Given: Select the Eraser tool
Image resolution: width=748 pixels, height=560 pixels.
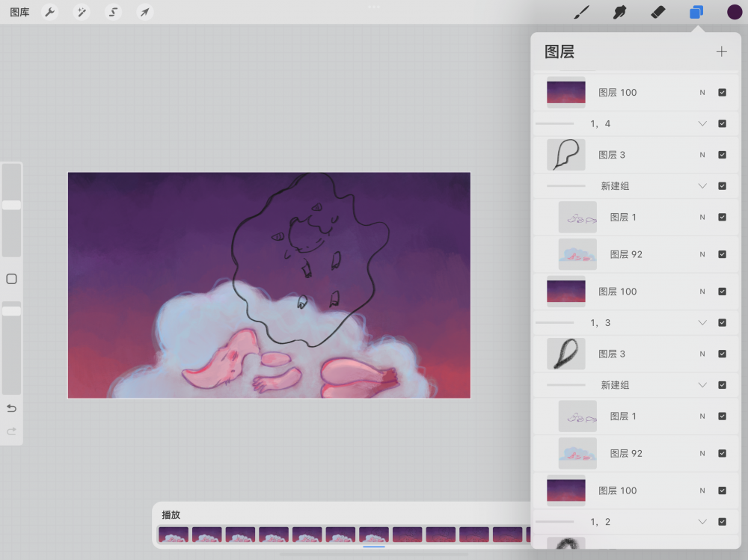Looking at the screenshot, I should 657,12.
